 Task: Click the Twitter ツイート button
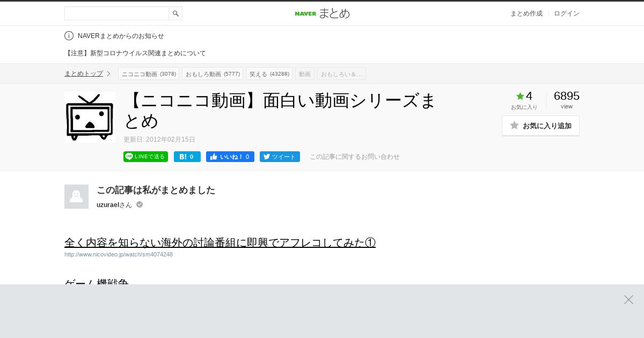pos(280,157)
